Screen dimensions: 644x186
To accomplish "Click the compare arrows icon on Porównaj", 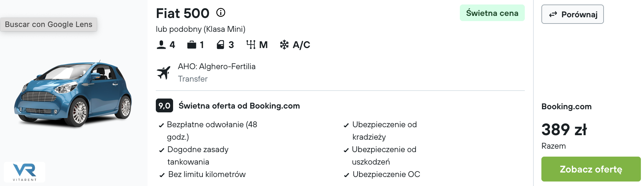I will [553, 14].
